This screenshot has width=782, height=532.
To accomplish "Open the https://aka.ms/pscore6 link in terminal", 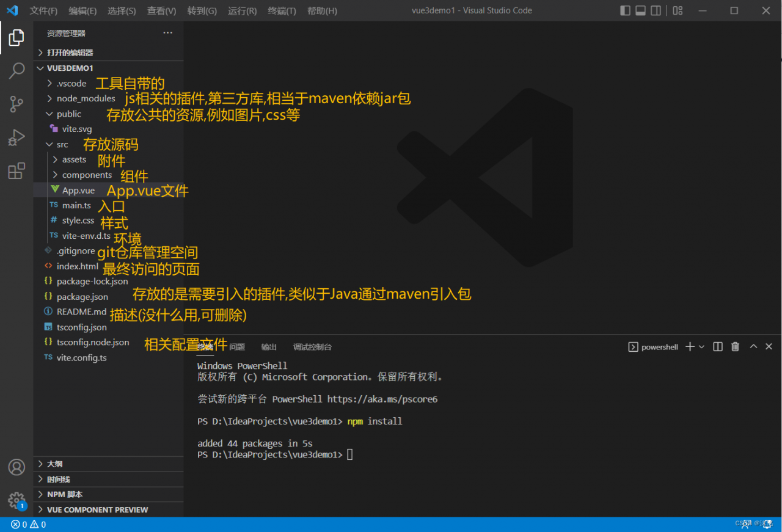I will click(382, 399).
